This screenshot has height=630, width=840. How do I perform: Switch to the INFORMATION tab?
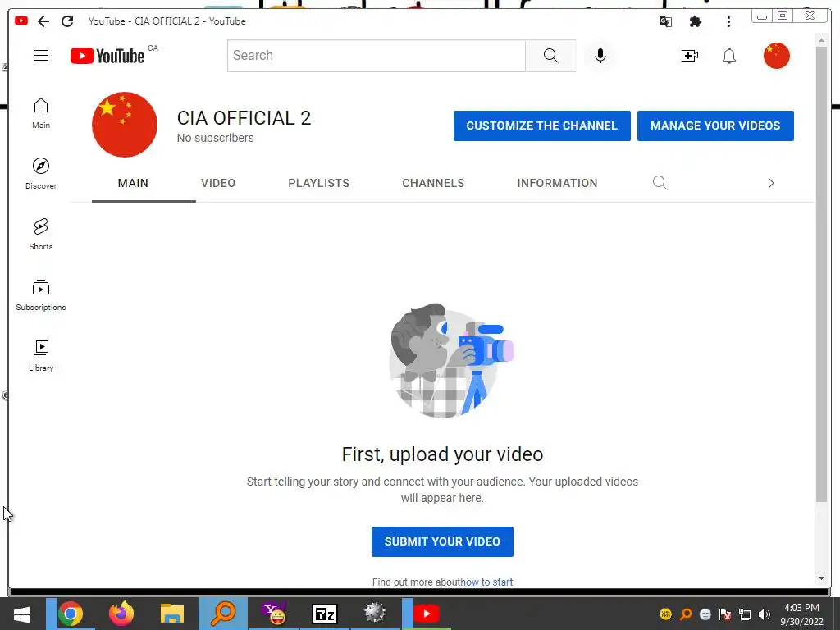point(557,183)
